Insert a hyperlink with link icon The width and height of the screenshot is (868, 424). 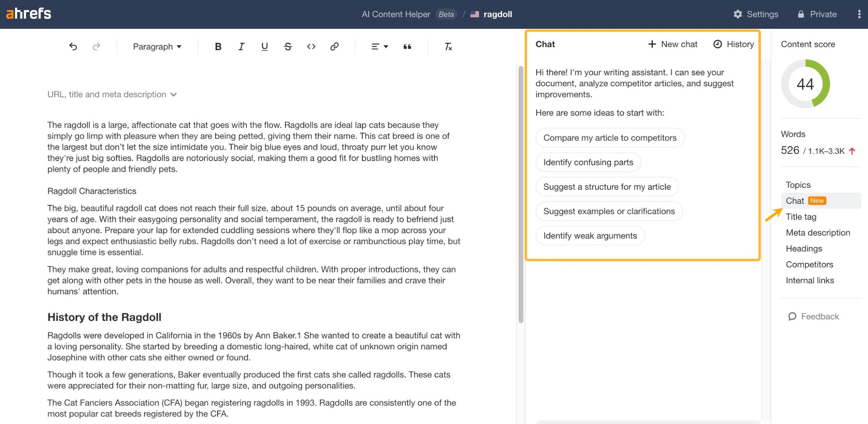334,46
